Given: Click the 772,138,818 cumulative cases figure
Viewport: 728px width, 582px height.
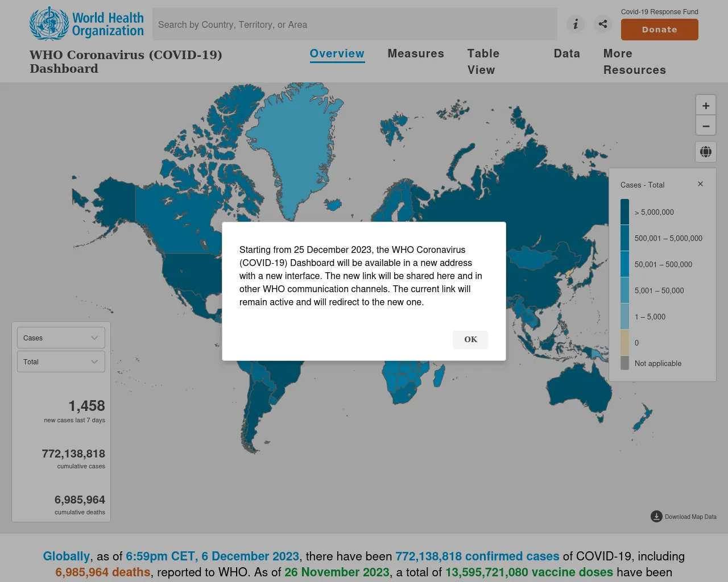Looking at the screenshot, I should 73,454.
